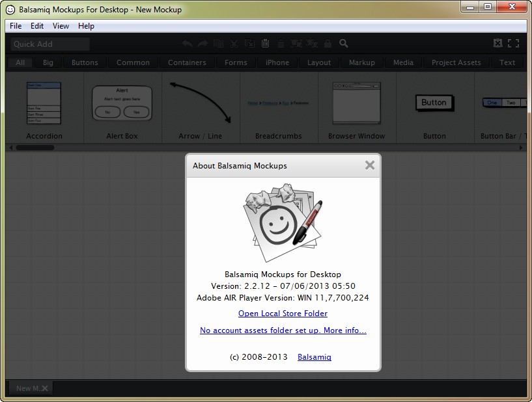The width and height of the screenshot is (532, 402).
Task: Close the About Balsamiq Mockups dialog
Action: [370, 165]
